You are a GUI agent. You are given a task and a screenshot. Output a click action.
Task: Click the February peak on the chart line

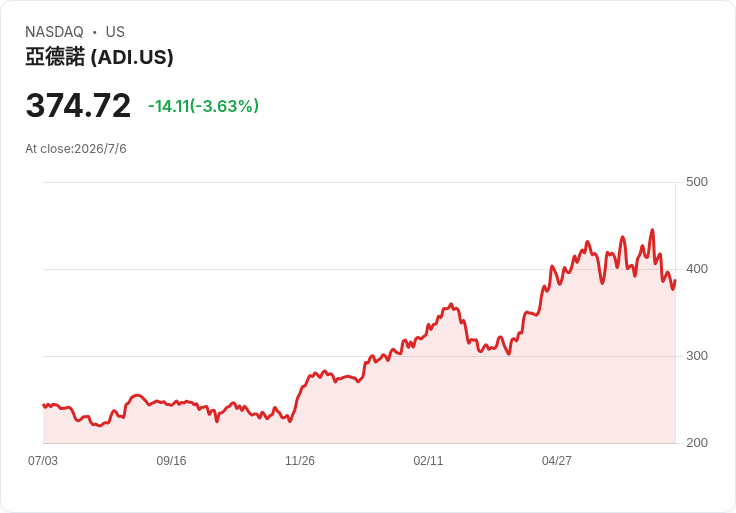click(451, 305)
